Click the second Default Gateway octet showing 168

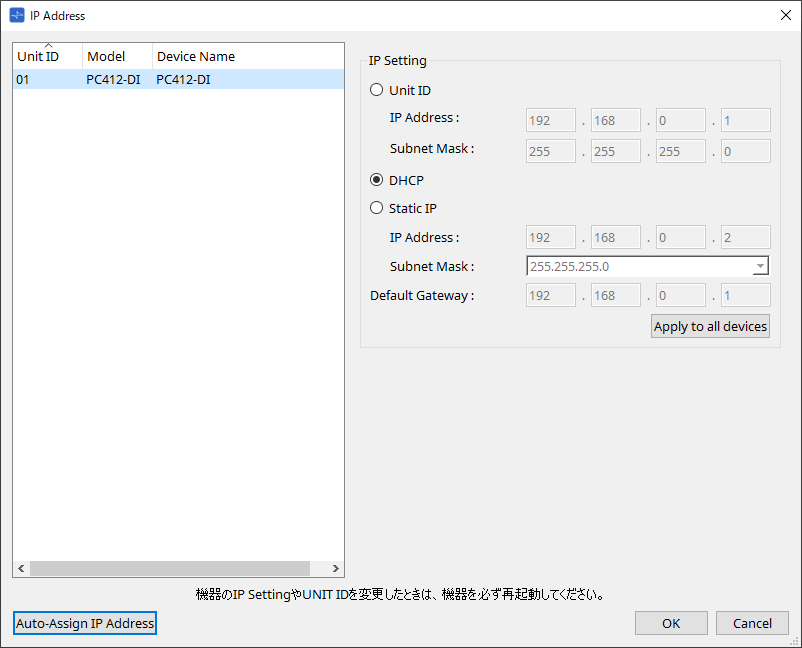pyautogui.click(x=615, y=295)
